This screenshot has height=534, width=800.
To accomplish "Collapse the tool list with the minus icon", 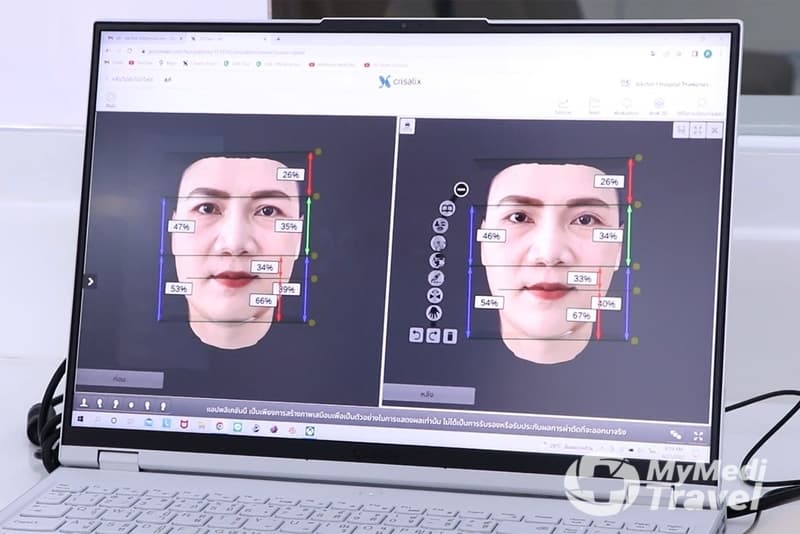I will 460,189.
